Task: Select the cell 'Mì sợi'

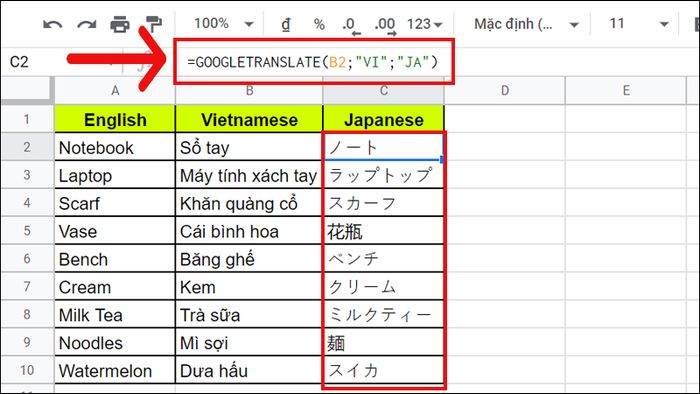Action: pyautogui.click(x=249, y=343)
